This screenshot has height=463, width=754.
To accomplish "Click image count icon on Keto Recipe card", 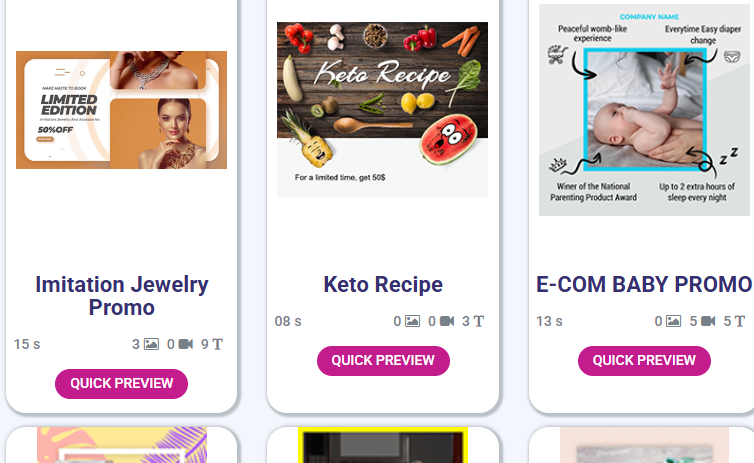I will coord(413,321).
